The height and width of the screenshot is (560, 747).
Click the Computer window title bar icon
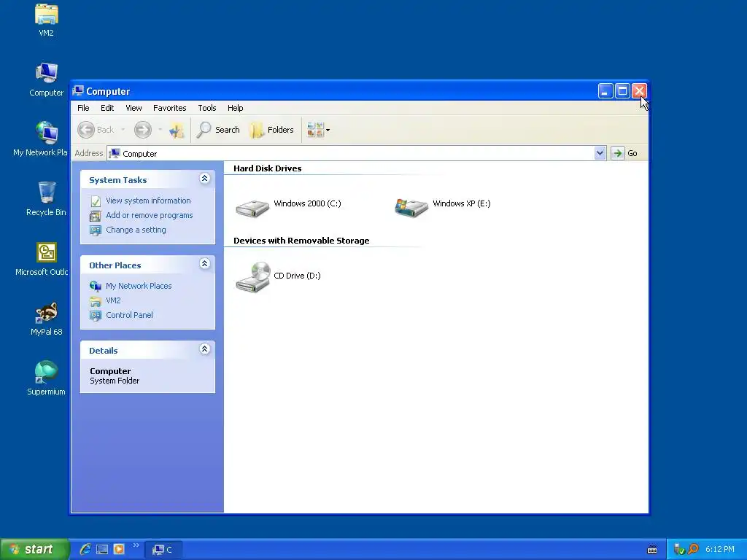[x=78, y=91]
